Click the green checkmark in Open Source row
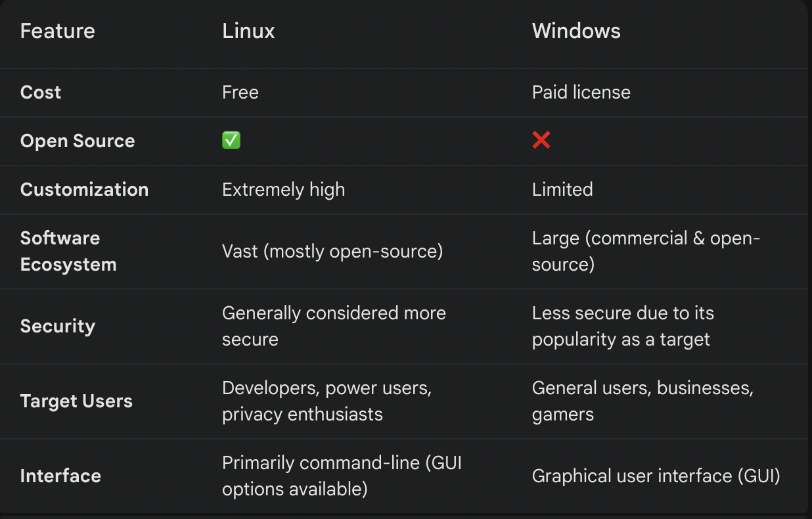This screenshot has height=519, width=812. [231, 141]
